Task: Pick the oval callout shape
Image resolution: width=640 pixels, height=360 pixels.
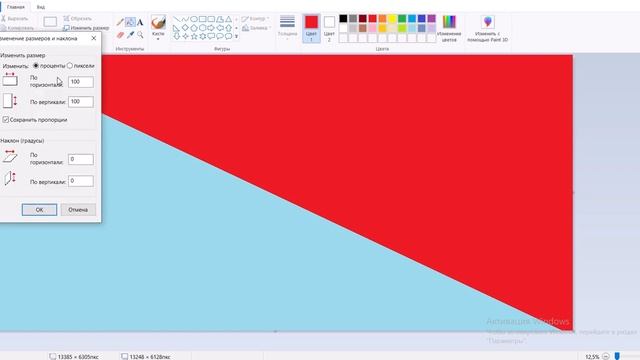Action: tap(220, 36)
